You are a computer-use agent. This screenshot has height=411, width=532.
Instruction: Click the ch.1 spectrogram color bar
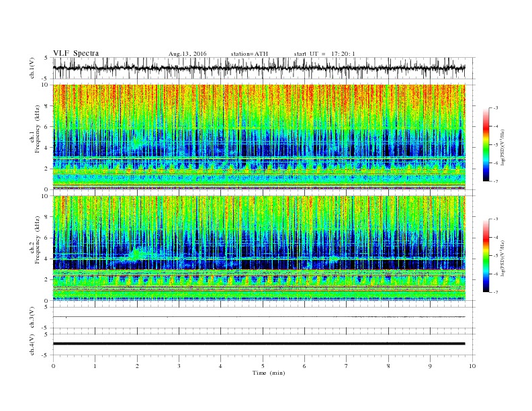point(486,144)
